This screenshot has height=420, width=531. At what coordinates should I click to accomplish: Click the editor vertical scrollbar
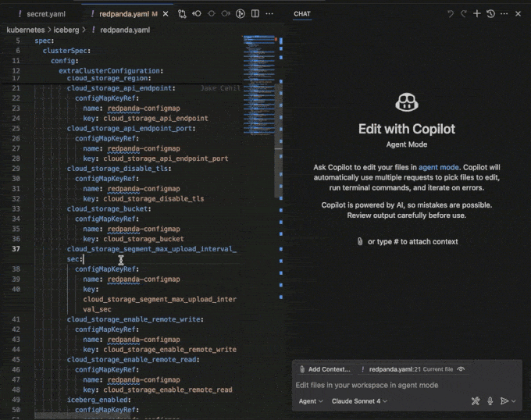click(x=278, y=141)
